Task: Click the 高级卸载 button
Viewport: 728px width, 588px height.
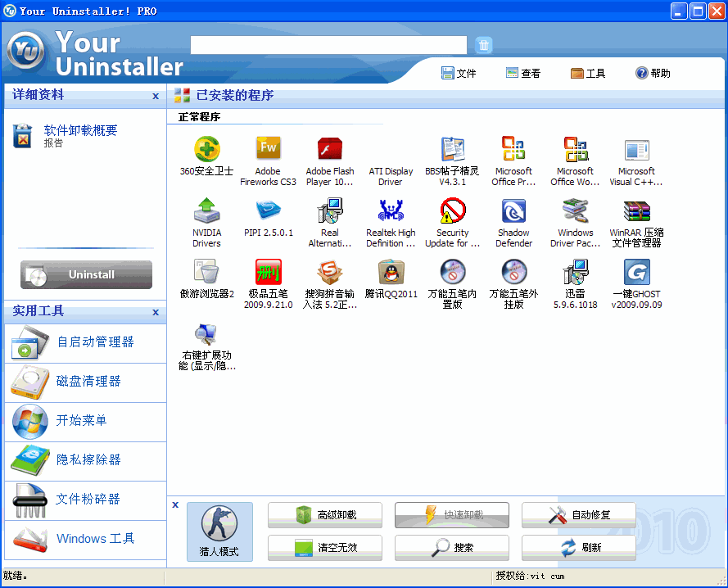Action: coord(325,514)
